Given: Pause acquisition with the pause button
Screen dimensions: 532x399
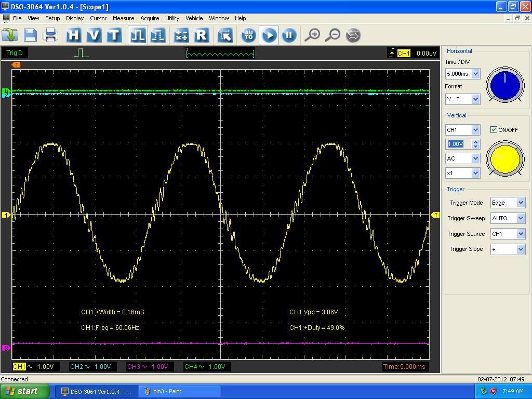Looking at the screenshot, I should click(289, 35).
